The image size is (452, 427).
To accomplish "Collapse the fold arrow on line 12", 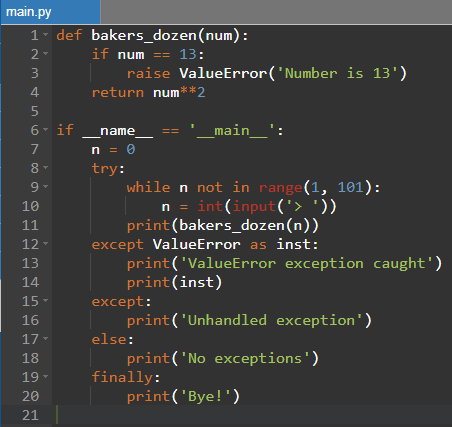I will 45,243.
